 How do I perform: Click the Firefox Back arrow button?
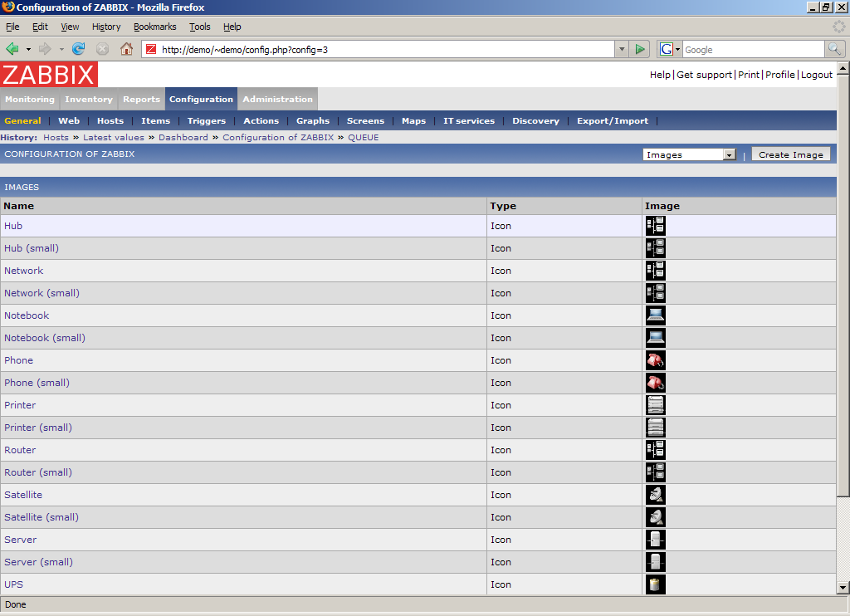pyautogui.click(x=12, y=49)
